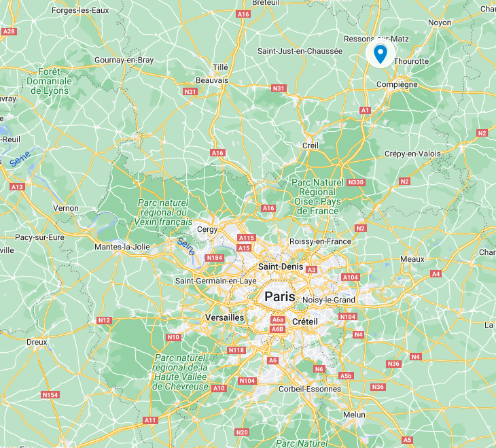Click the Parc naturel régional du Vexin français label
Screen dimensions: 496x448
pyautogui.click(x=163, y=212)
